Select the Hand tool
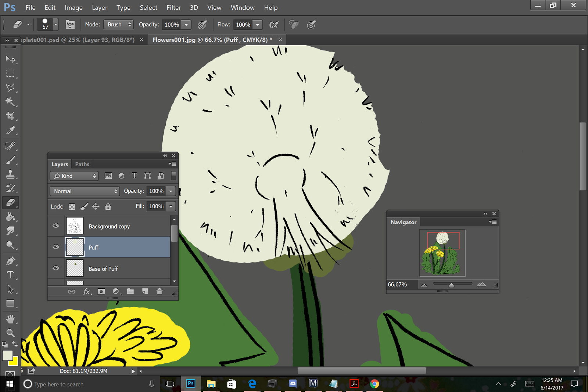 pyautogui.click(x=10, y=319)
